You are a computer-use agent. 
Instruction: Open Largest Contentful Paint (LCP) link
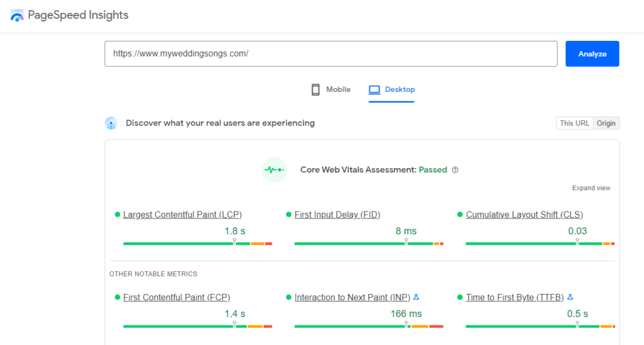coord(182,215)
